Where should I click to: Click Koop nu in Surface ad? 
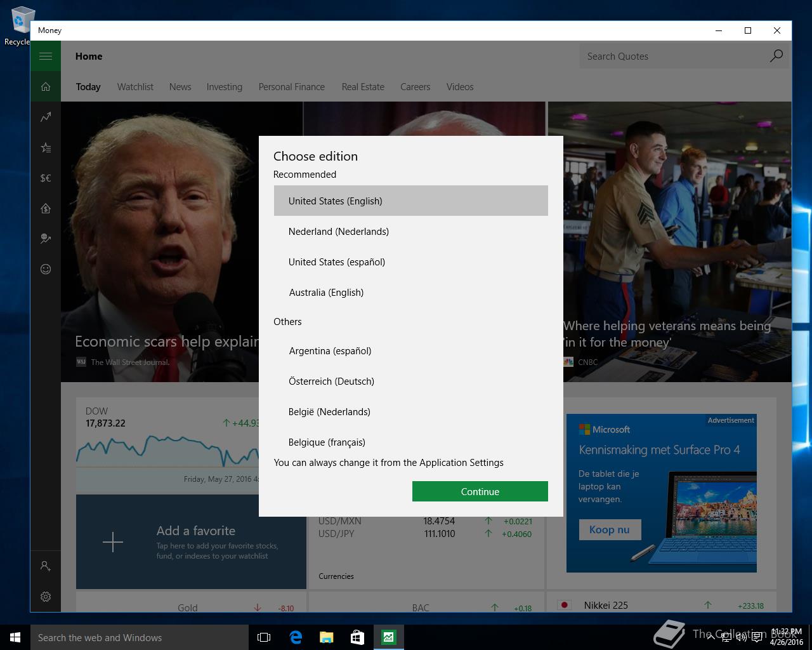pyautogui.click(x=610, y=529)
